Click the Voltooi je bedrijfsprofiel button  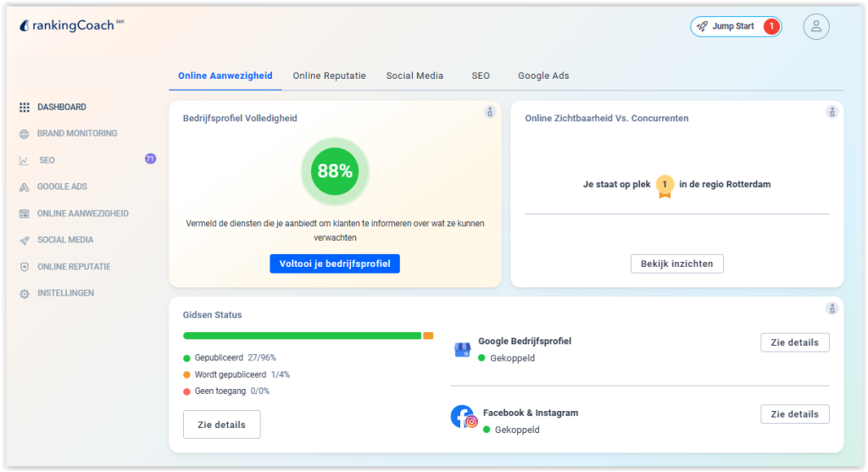(x=335, y=264)
